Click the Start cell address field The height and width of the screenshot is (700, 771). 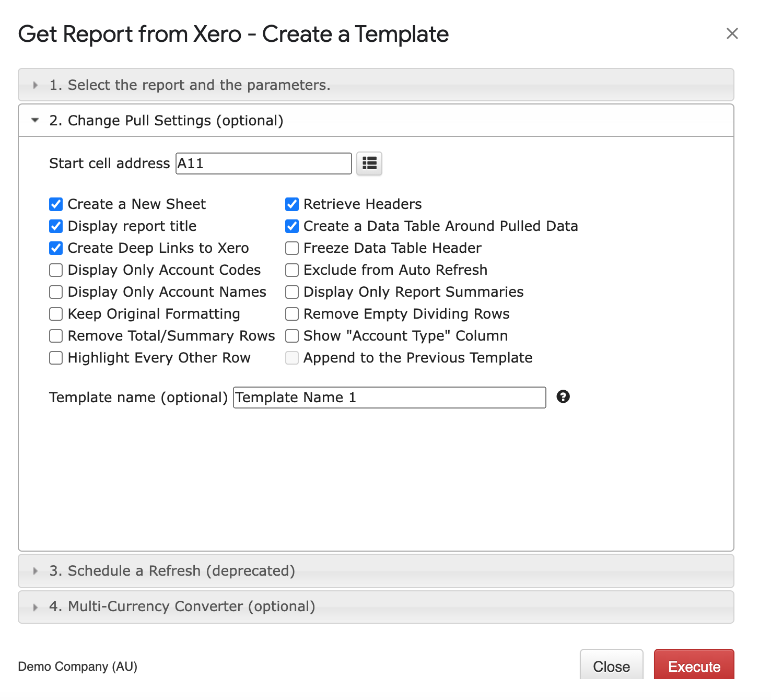pos(264,164)
